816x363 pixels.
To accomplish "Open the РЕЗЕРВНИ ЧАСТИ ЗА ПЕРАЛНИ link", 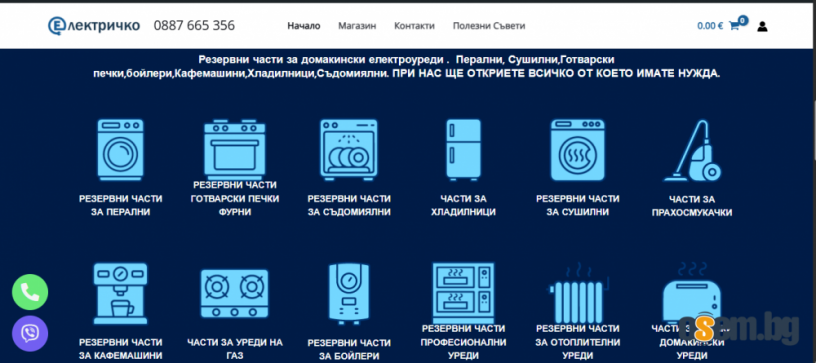I will click(x=120, y=205).
